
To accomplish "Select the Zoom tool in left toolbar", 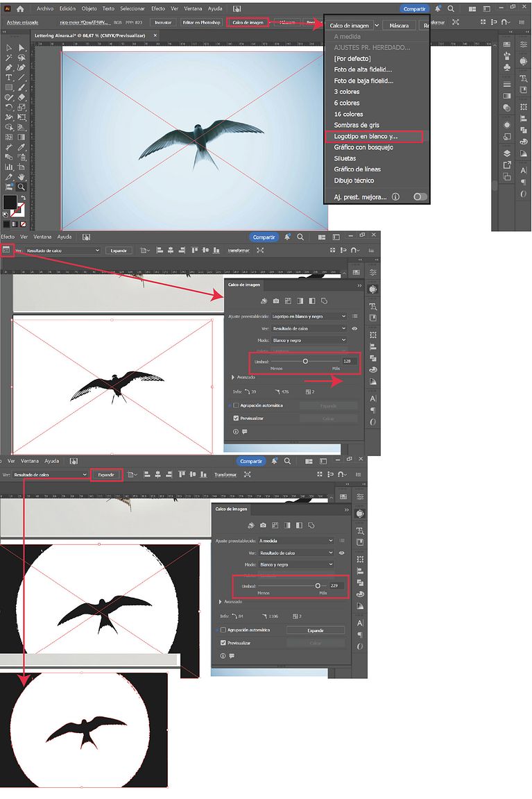I will pyautogui.click(x=22, y=187).
